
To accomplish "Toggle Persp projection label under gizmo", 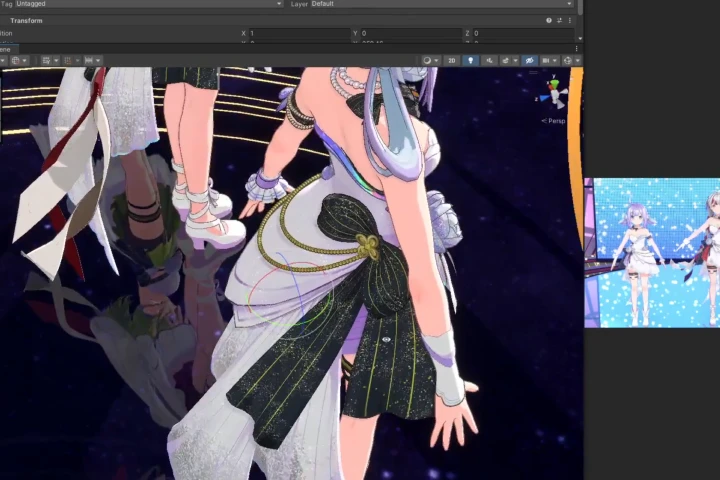I will pyautogui.click(x=553, y=121).
